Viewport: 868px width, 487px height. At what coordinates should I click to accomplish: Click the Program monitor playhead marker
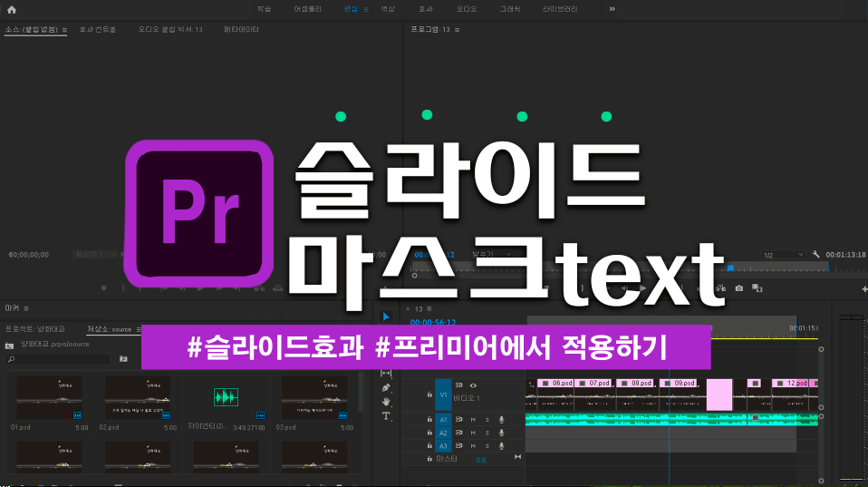pos(730,268)
